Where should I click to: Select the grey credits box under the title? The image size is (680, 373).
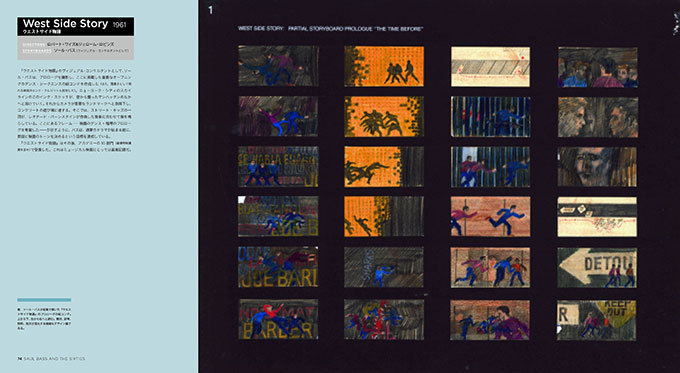point(75,48)
